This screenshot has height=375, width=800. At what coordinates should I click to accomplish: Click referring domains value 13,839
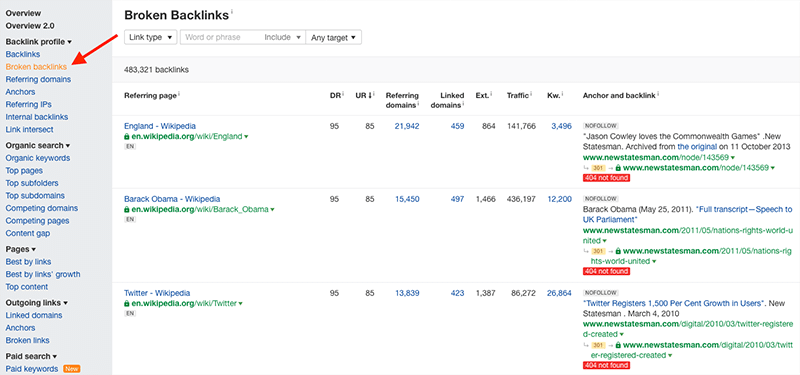(407, 293)
